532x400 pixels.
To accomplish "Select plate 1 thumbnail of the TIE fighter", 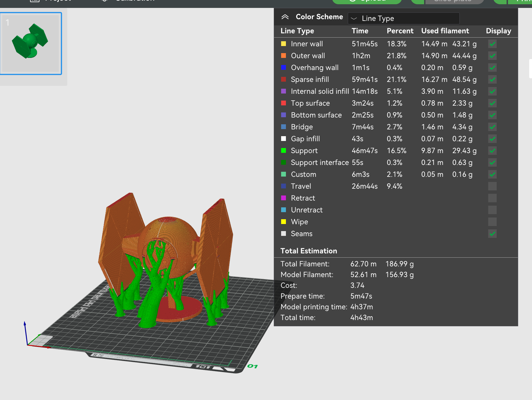I will [x=31, y=44].
